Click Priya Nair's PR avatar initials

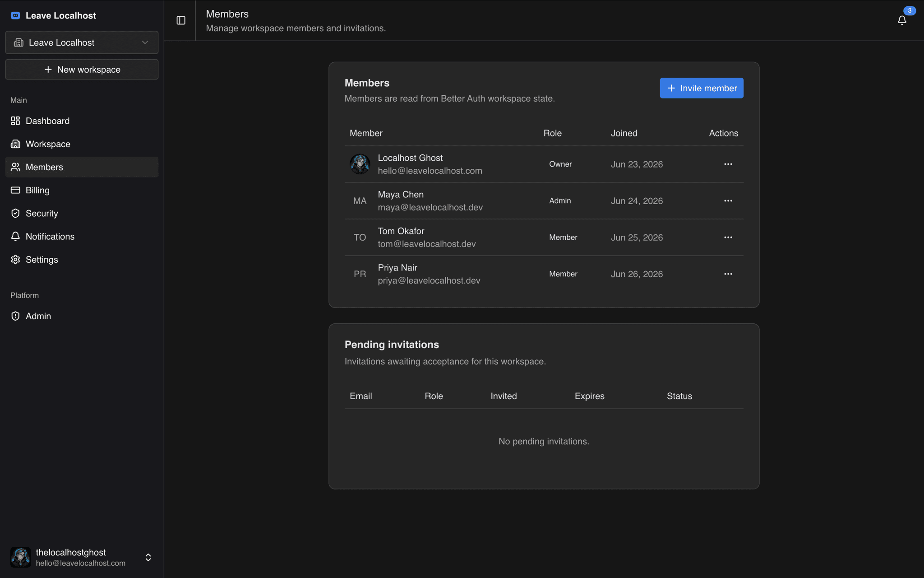[x=360, y=274]
